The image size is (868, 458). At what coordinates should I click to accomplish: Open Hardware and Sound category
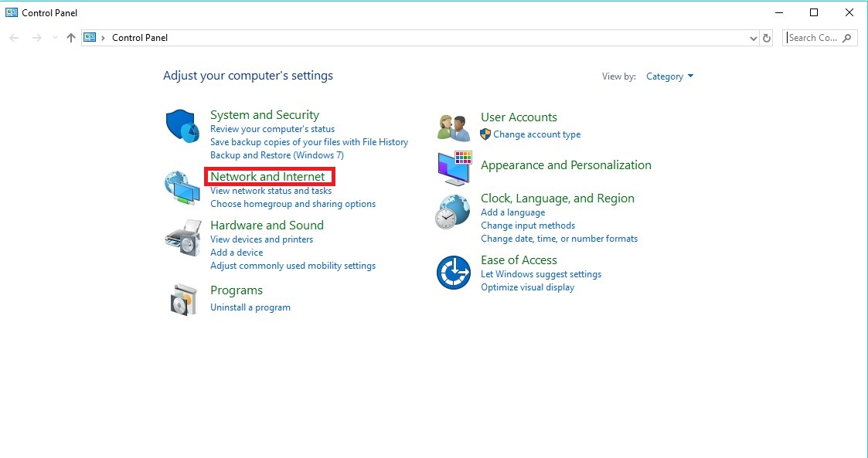267,225
